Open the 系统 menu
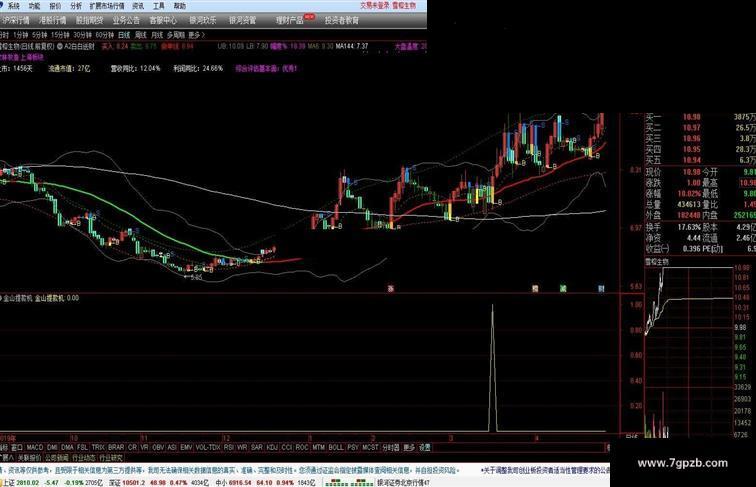Viewport: 756px width, 487px height. [14, 6]
